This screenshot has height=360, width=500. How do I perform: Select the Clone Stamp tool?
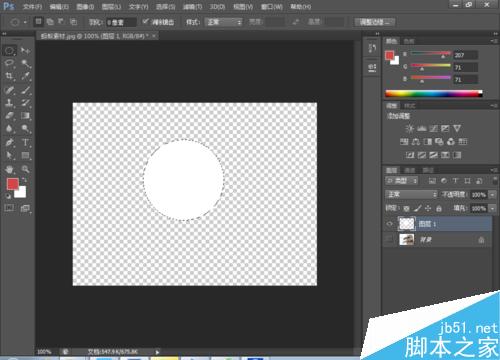9,103
